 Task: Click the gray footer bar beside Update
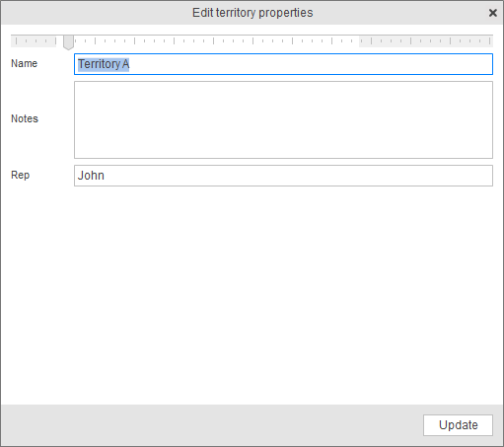[210, 425]
